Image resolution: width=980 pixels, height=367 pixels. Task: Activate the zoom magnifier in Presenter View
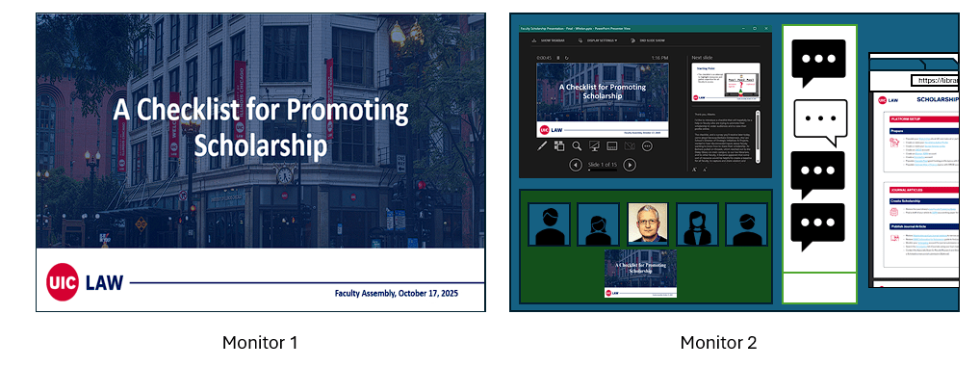[x=577, y=145]
